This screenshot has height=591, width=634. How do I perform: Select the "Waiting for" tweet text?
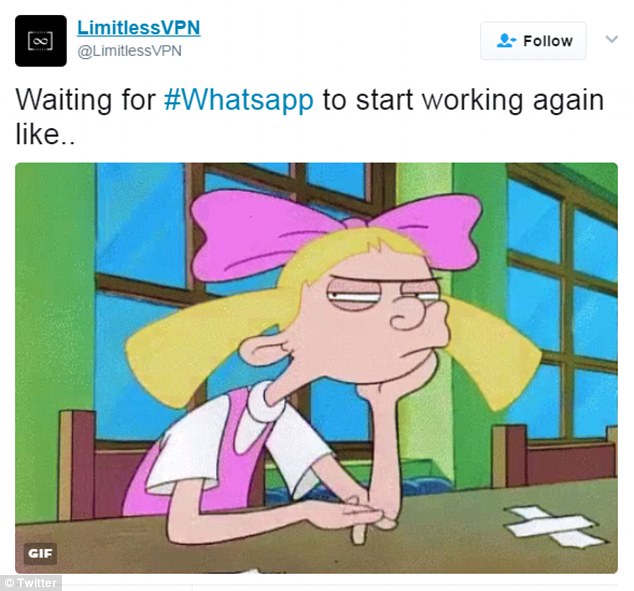click(x=86, y=100)
